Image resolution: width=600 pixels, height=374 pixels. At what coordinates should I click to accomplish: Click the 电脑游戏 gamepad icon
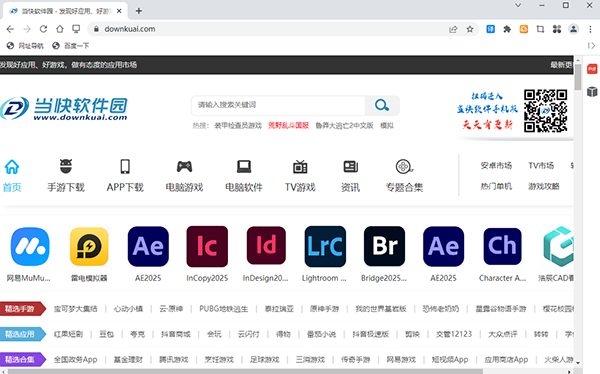pyautogui.click(x=184, y=167)
